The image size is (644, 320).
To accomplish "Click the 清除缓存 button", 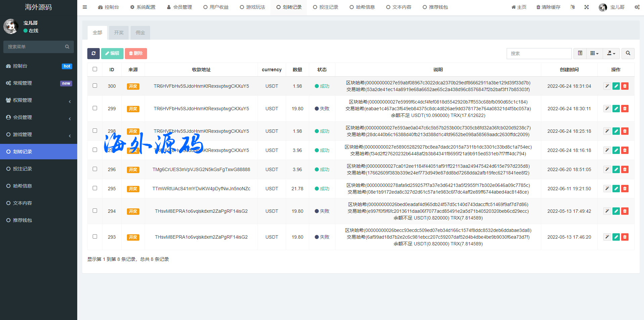I will tap(548, 7).
